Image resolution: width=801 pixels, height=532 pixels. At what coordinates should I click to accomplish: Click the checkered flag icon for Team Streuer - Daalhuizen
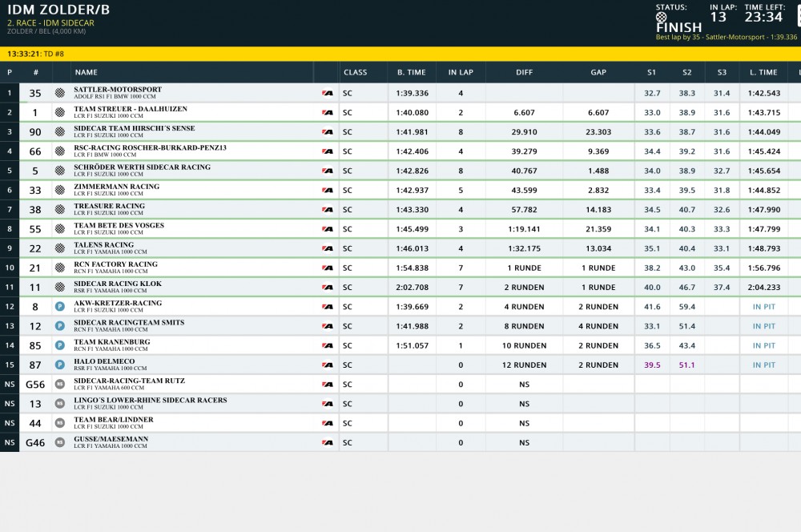tap(60, 112)
